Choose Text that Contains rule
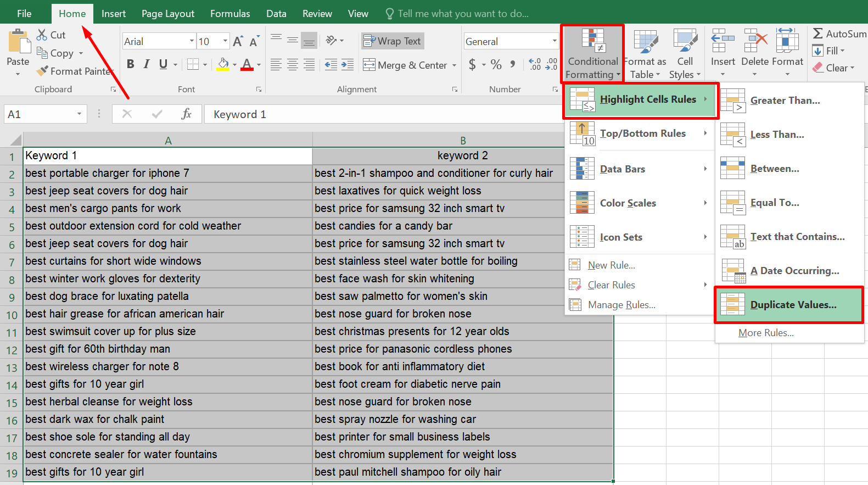Image resolution: width=868 pixels, height=485 pixels. click(x=789, y=237)
